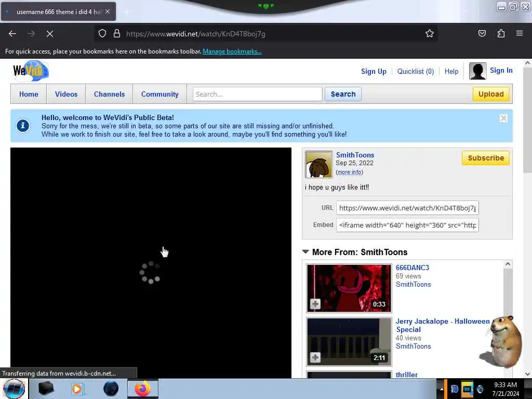Viewport: 532px width, 399px height.
Task: Go to the Home tab
Action: tap(29, 94)
